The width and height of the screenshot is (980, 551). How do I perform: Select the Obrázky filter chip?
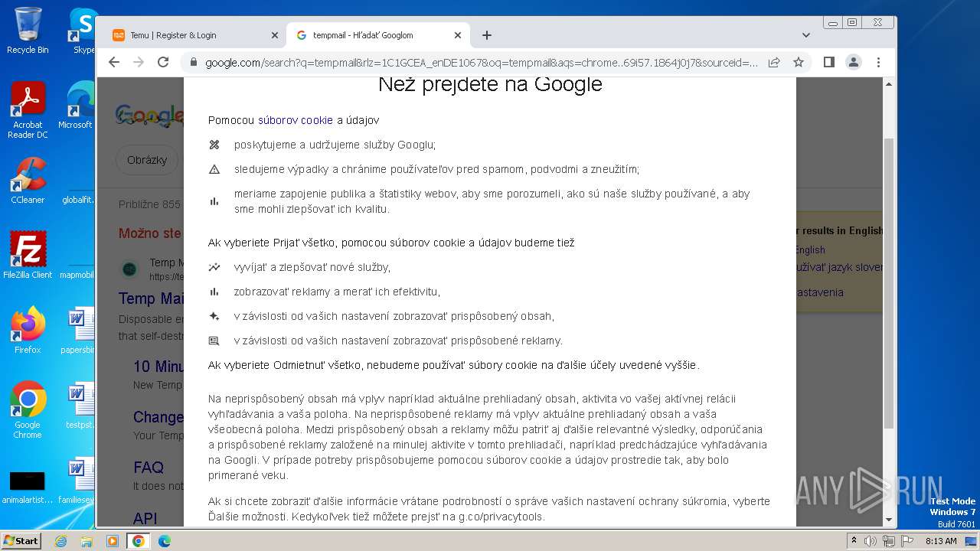pyautogui.click(x=147, y=160)
